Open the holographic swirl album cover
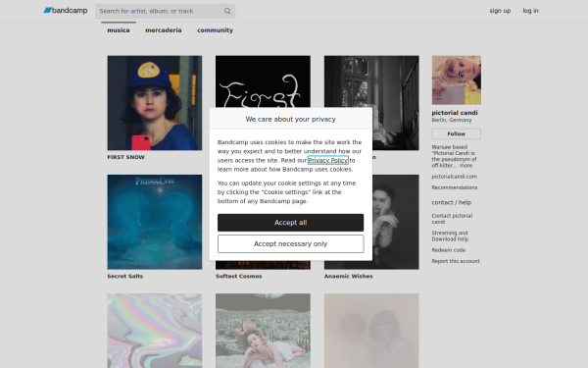Image resolution: width=588 pixels, height=368 pixels. click(x=155, y=331)
